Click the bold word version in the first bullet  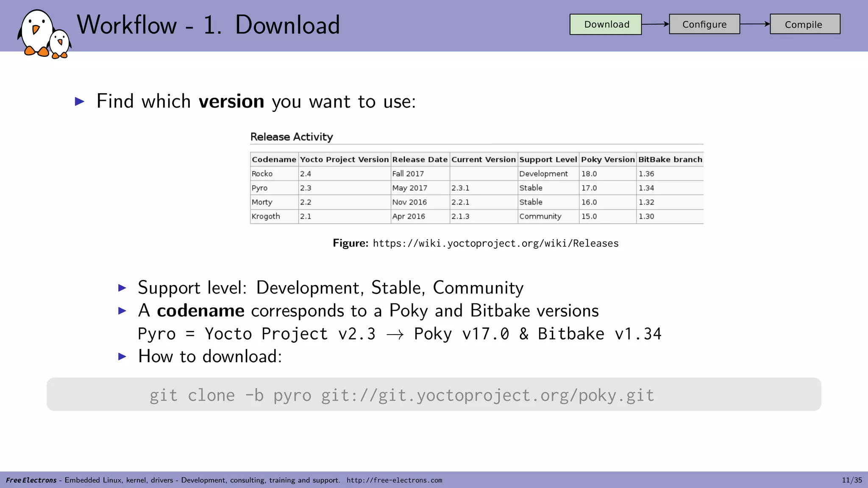click(231, 102)
